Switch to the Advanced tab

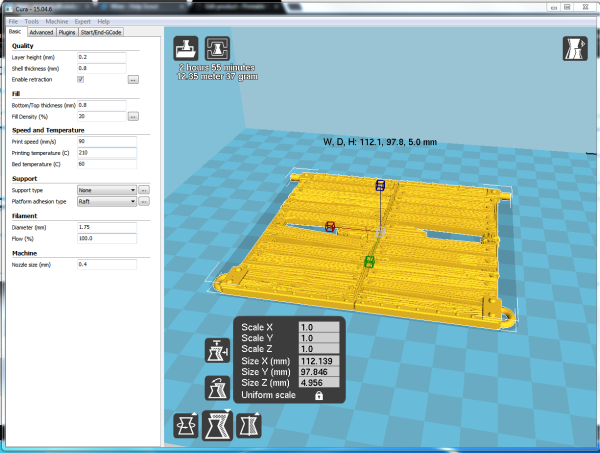coord(41,32)
